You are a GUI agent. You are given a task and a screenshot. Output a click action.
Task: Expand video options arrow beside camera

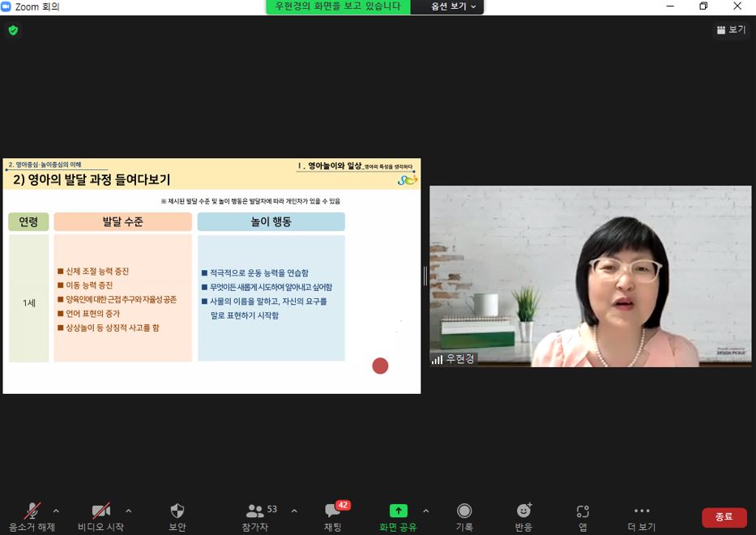(x=128, y=511)
